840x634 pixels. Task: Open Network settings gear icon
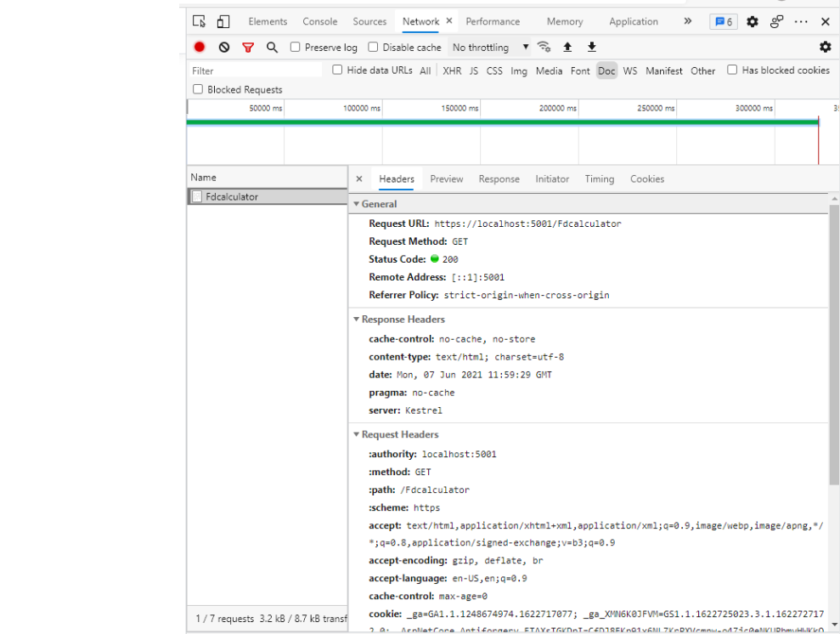pos(825,47)
